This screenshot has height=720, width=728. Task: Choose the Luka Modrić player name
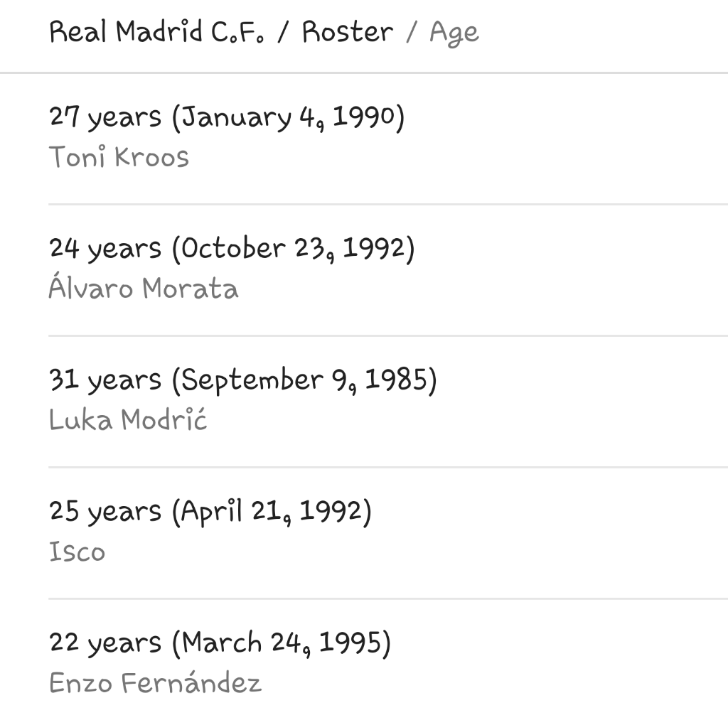(x=128, y=420)
